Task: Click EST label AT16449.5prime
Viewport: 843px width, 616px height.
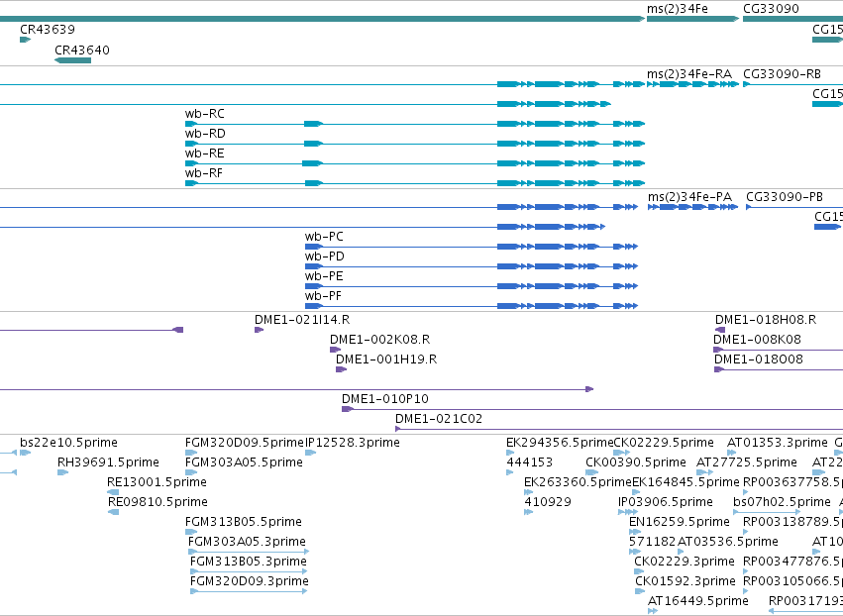Action: [x=698, y=601]
